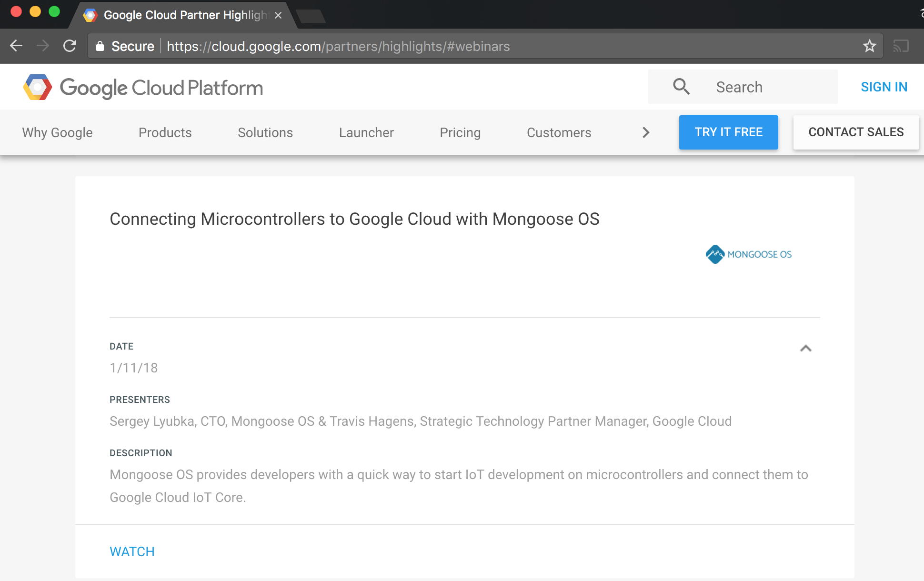Select the Google Cloud Partner Highlights tab

pos(183,15)
